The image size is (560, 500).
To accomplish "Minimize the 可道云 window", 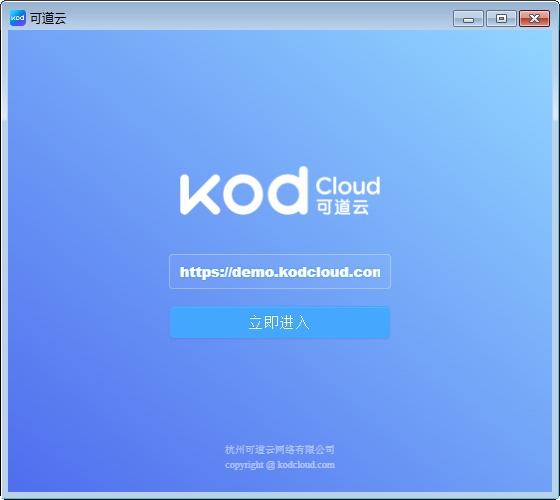I will [468, 19].
